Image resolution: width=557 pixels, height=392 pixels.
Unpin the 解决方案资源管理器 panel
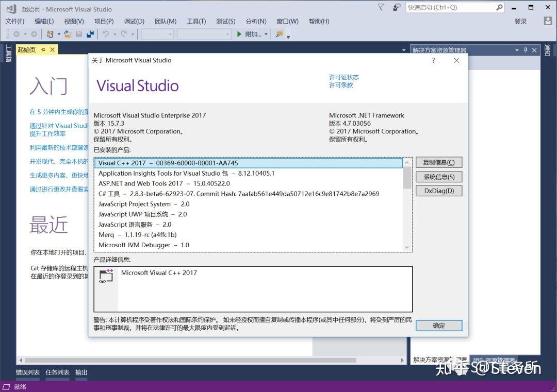click(x=527, y=50)
